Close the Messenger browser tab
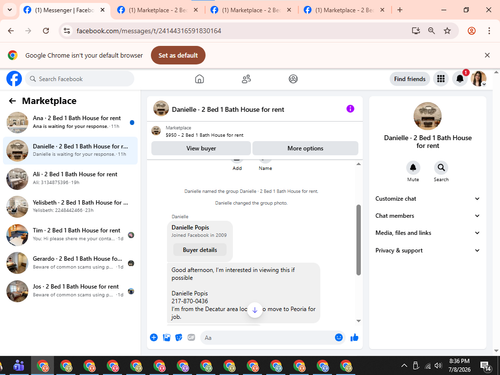The width and height of the screenshot is (500, 375). (x=103, y=10)
